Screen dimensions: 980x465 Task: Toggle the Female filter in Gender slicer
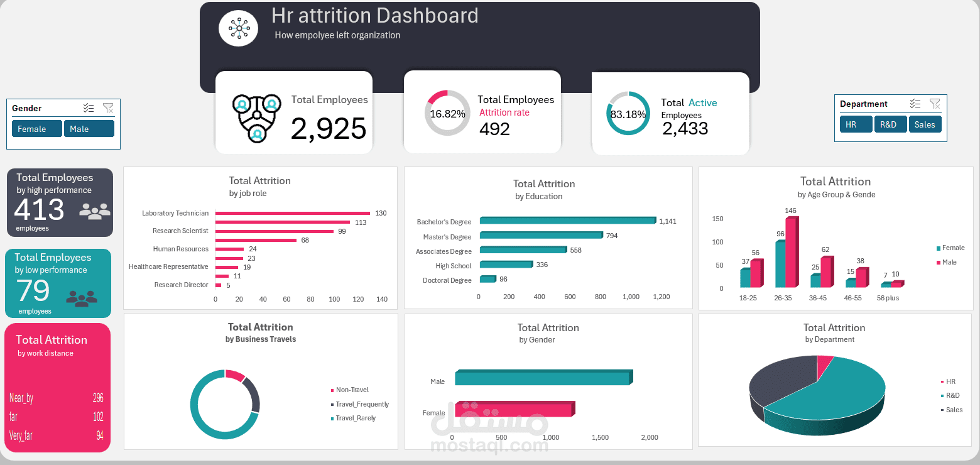(x=36, y=128)
